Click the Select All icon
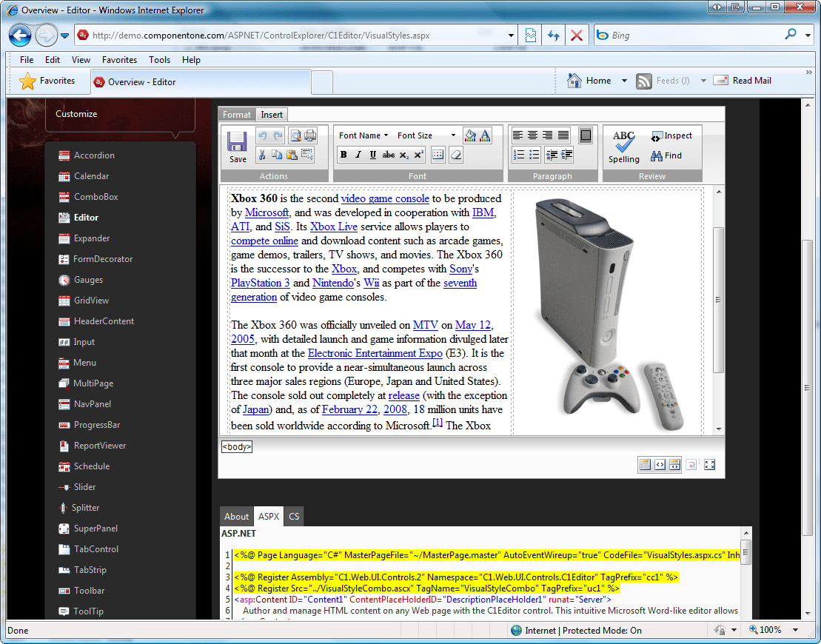821x644 pixels. 306,155
